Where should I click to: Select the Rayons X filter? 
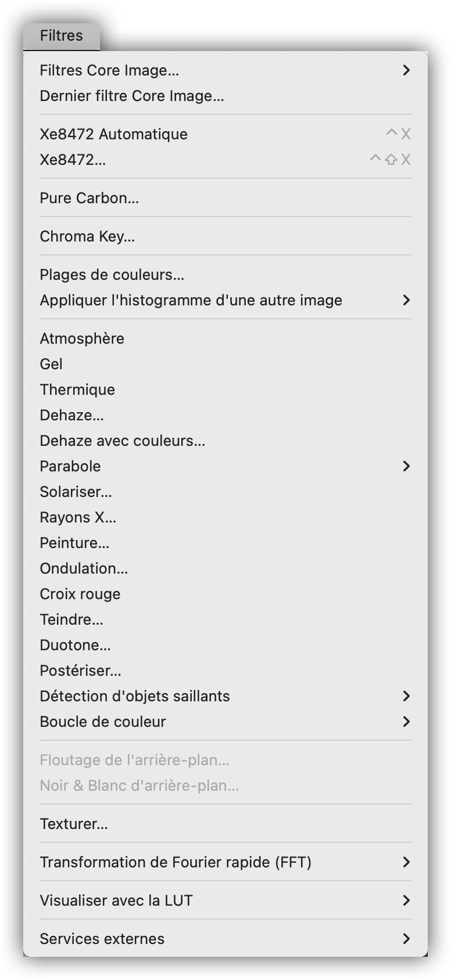[78, 517]
